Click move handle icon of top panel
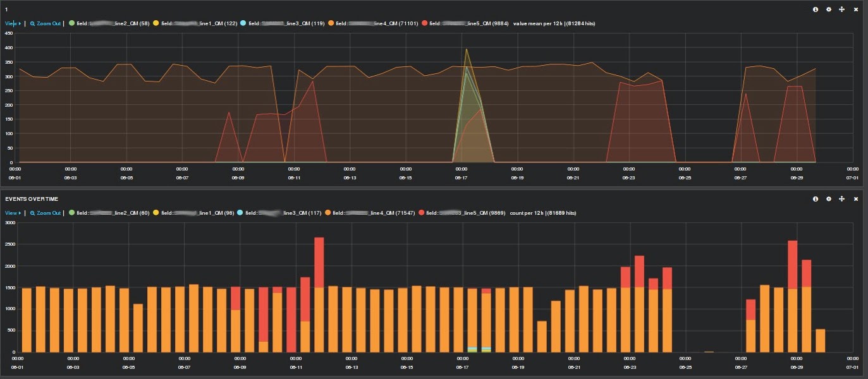Image resolution: width=868 pixels, height=379 pixels. pyautogui.click(x=842, y=9)
